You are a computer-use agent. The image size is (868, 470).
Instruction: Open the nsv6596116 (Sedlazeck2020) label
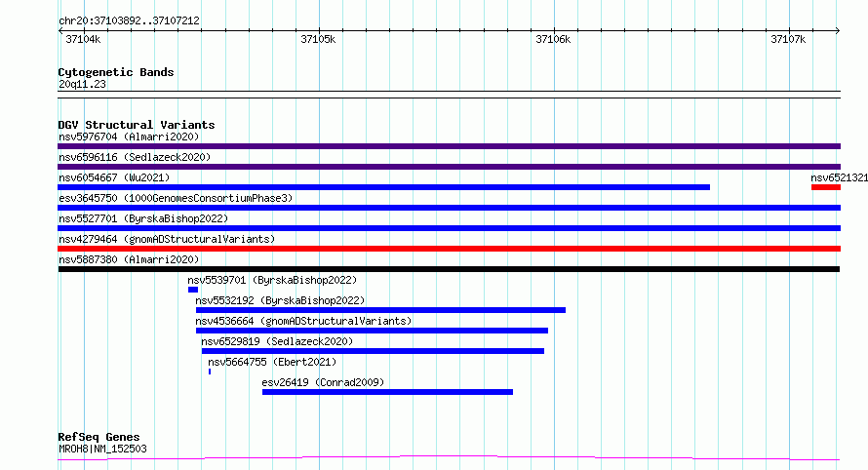click(x=135, y=157)
